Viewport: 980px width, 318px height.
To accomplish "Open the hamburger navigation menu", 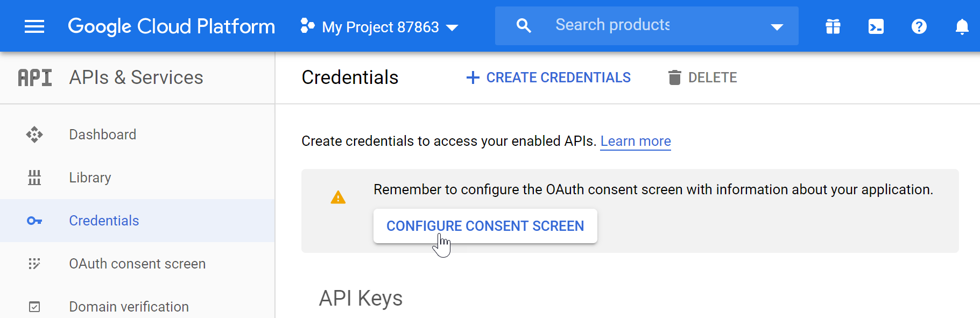I will [34, 26].
